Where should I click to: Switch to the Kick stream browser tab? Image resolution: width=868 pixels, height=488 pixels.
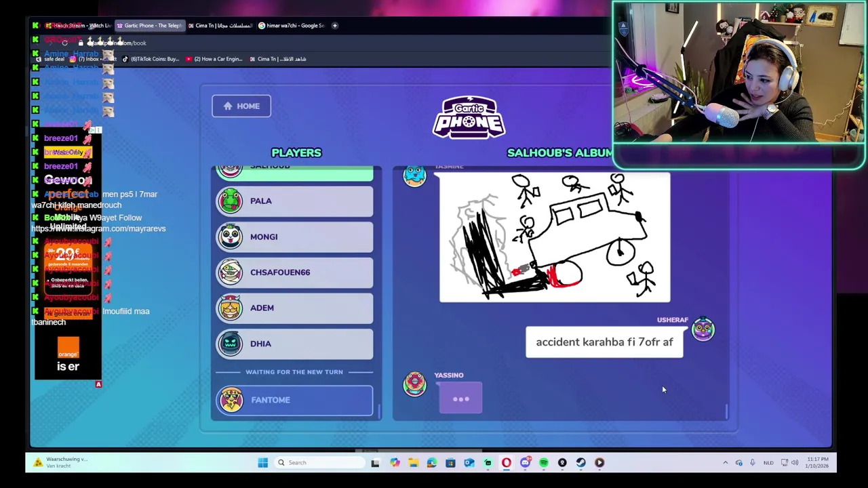pos(77,26)
